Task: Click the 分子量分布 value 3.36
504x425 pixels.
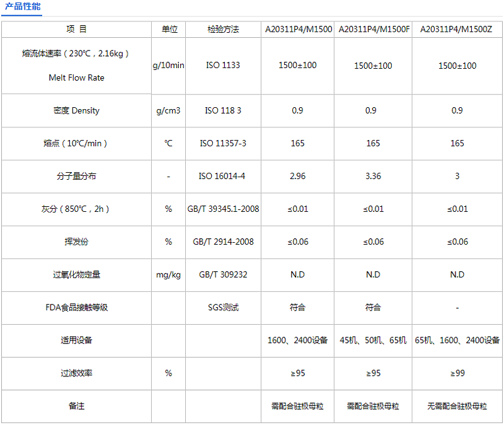Action: (x=373, y=177)
